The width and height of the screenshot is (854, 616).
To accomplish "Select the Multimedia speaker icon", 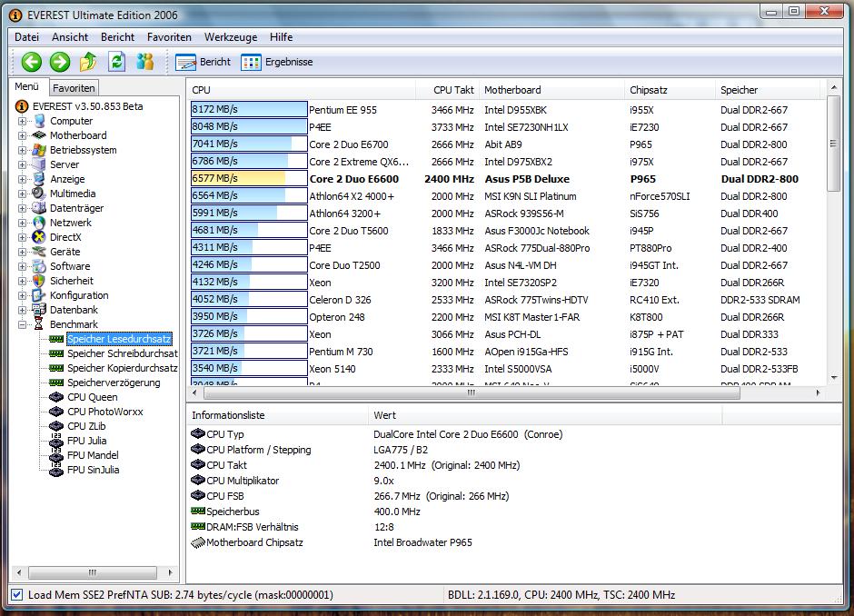I will (x=39, y=194).
